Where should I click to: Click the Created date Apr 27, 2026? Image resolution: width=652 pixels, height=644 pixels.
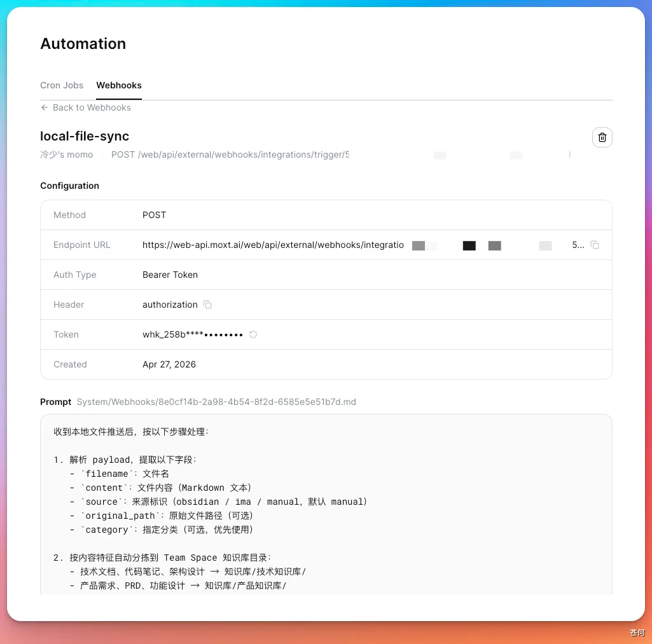click(x=169, y=364)
